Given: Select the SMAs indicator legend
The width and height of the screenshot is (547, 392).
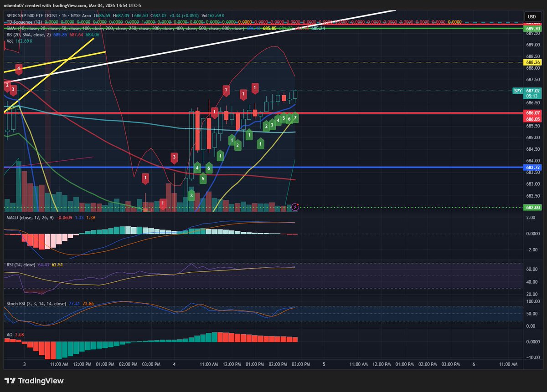Looking at the screenshot, I should coord(125,28).
